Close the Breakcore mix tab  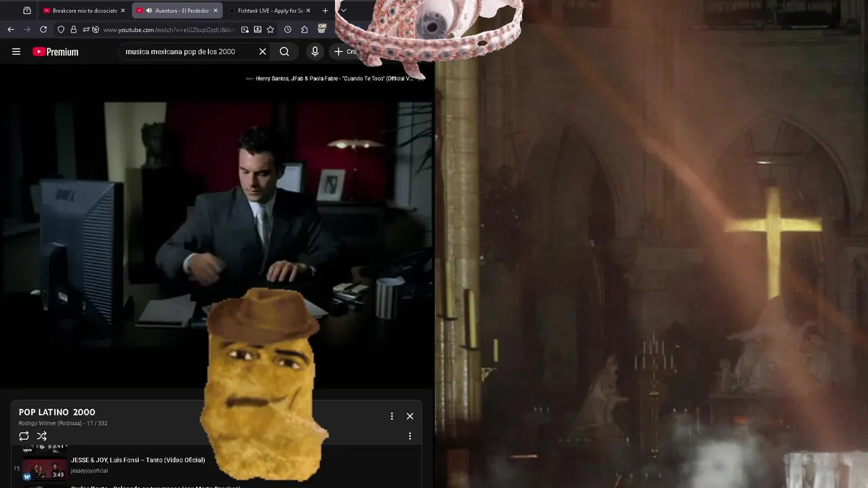123,11
